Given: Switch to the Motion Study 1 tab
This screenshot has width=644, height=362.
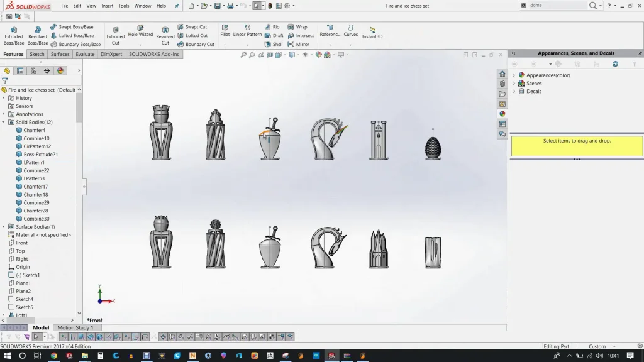Looking at the screenshot, I should 75,327.
